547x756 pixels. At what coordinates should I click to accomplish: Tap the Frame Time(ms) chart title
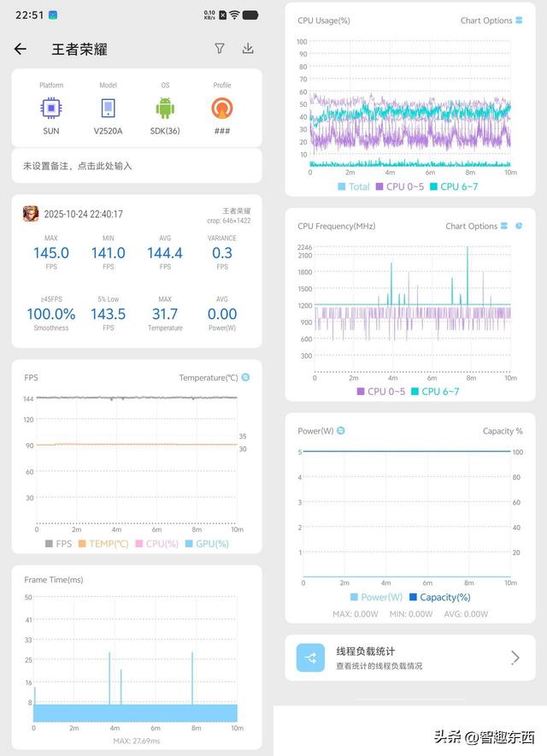pos(54,580)
